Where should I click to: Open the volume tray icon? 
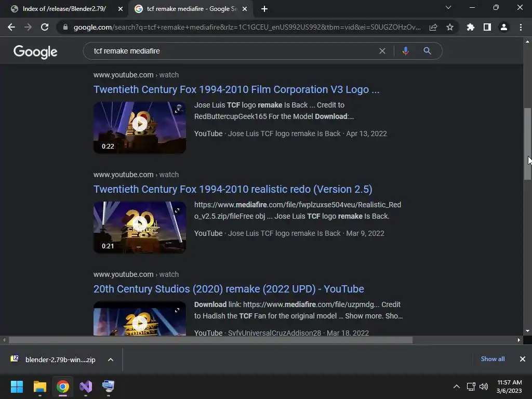point(484,387)
